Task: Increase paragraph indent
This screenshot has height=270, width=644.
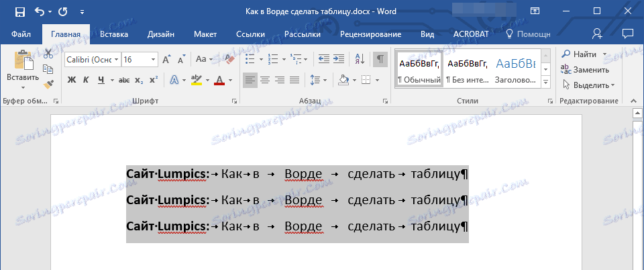Action: point(338,60)
